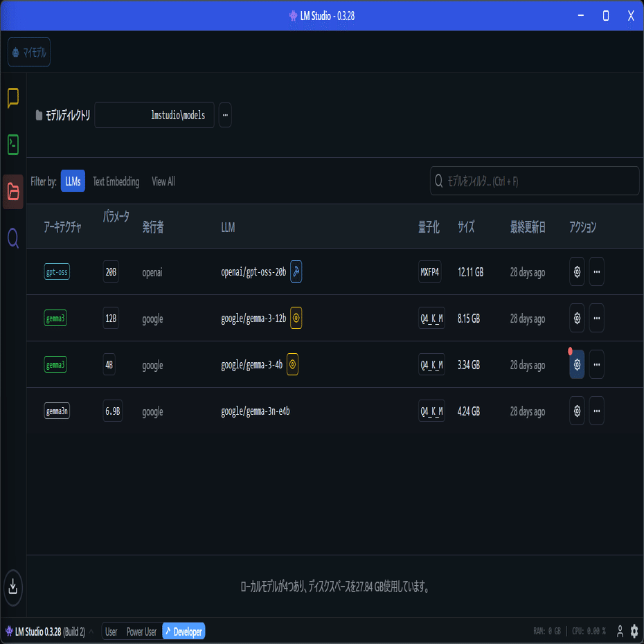Open app settings gear in status bar
This screenshot has height=644, width=644.
(634, 632)
